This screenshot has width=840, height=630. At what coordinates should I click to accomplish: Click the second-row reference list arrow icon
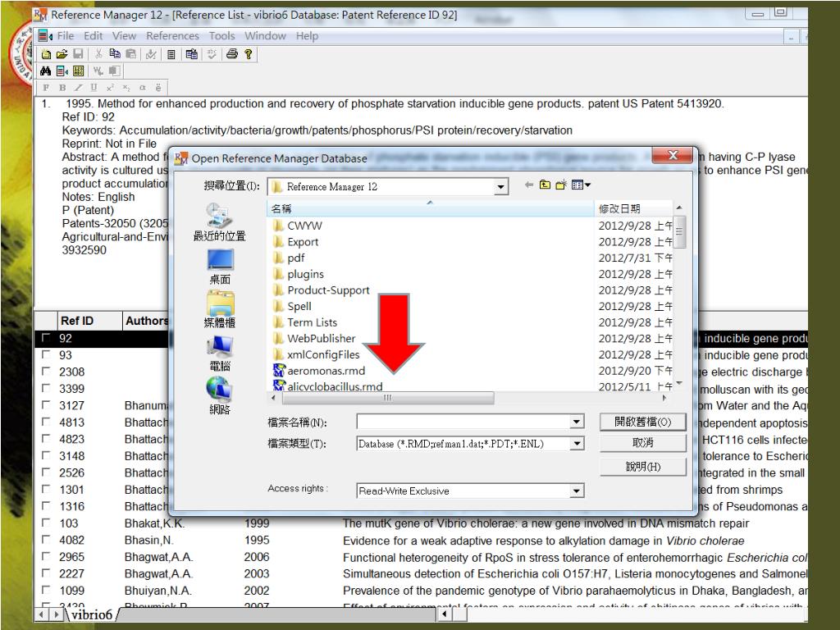(x=62, y=71)
